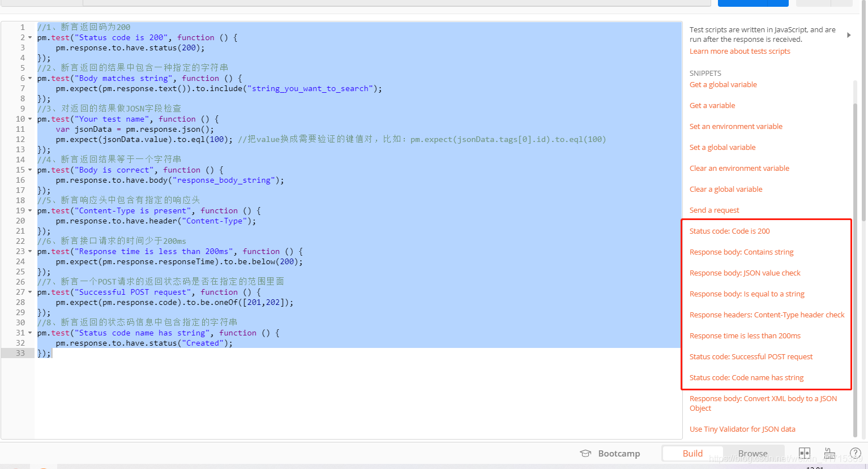Insert Convert XML body to JSON Object snippet
Viewport: 868px width, 469px height.
coord(763,403)
